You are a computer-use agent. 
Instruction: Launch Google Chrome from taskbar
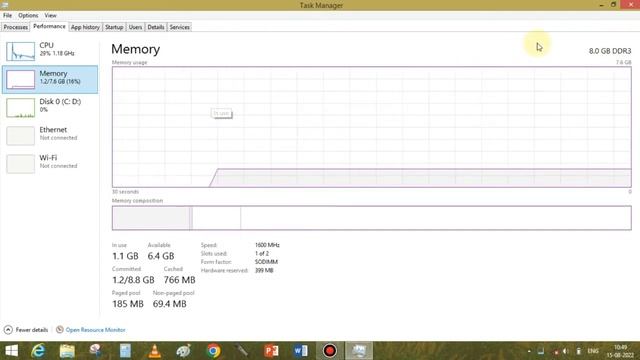213,351
